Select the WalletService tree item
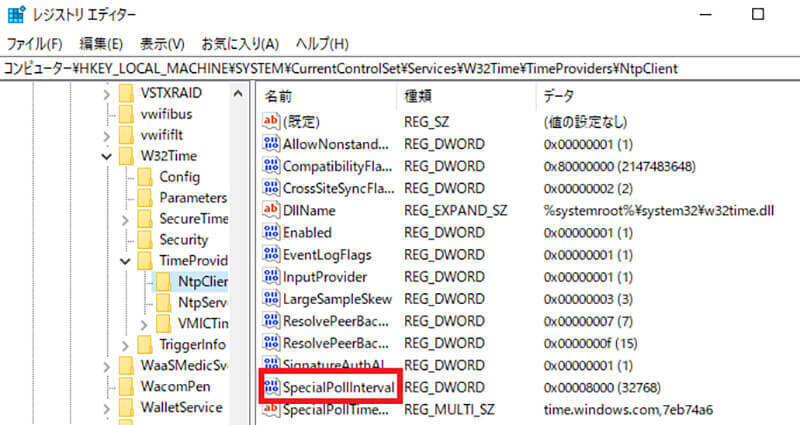 pos(182,408)
